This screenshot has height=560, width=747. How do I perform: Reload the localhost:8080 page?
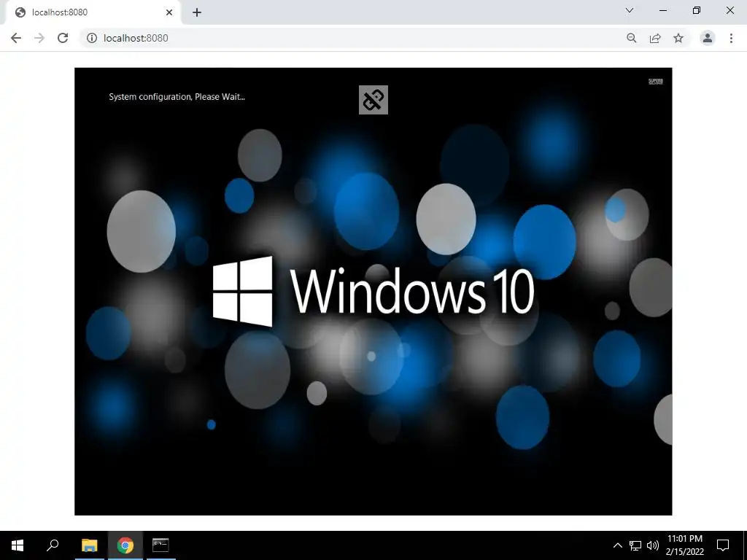(63, 38)
